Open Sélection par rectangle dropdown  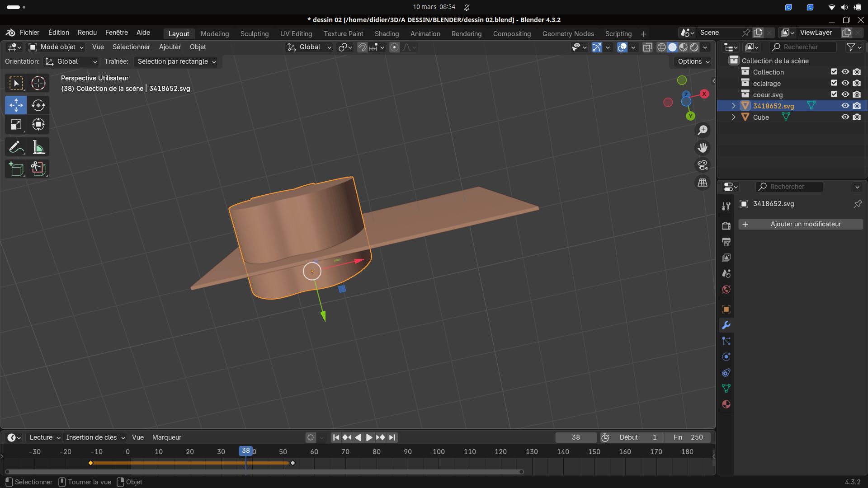tap(176, 61)
